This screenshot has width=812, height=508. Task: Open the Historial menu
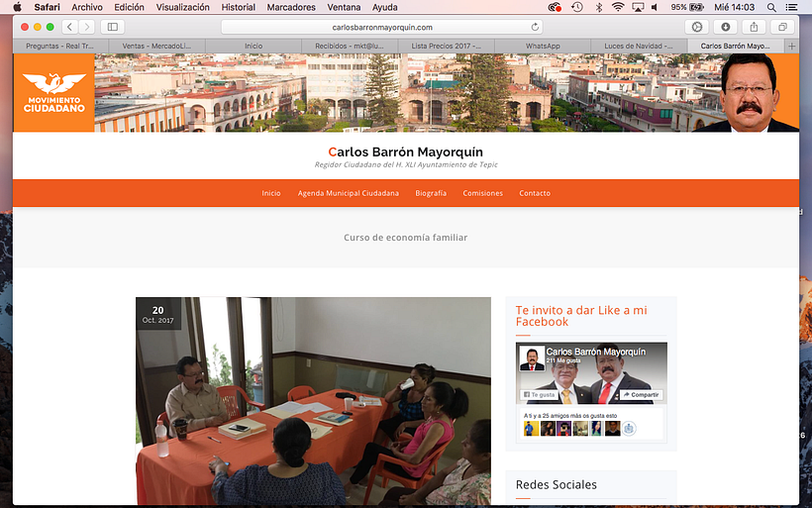click(239, 7)
